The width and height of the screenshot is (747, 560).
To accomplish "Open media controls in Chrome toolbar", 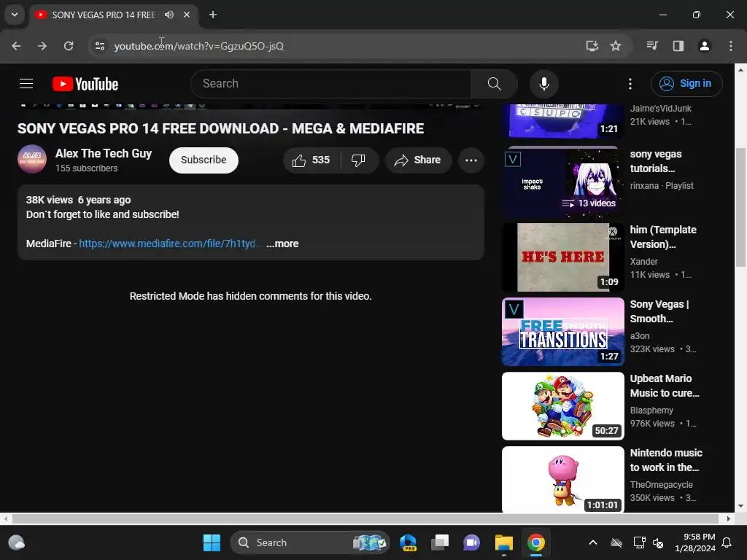I will click(x=651, y=46).
